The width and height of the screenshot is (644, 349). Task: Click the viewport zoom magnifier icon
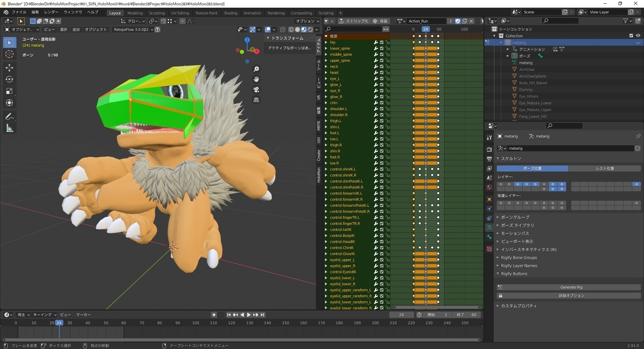(257, 69)
